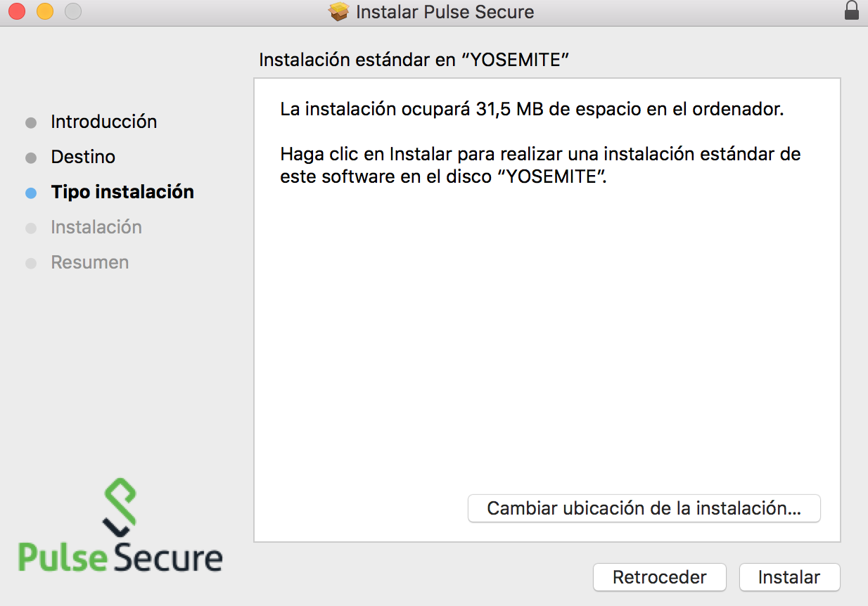This screenshot has width=868, height=606.
Task: Click the heading Instalación estándar en YOSEMITE
Action: click(x=414, y=60)
